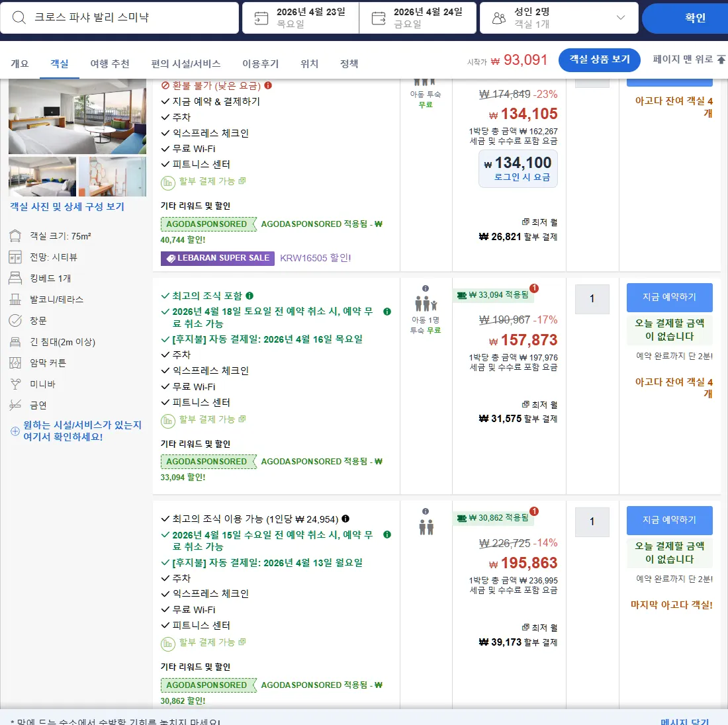728x725 pixels.
Task: Click the info icon beside the 4월 15일 cancellation line
Action: point(387,534)
